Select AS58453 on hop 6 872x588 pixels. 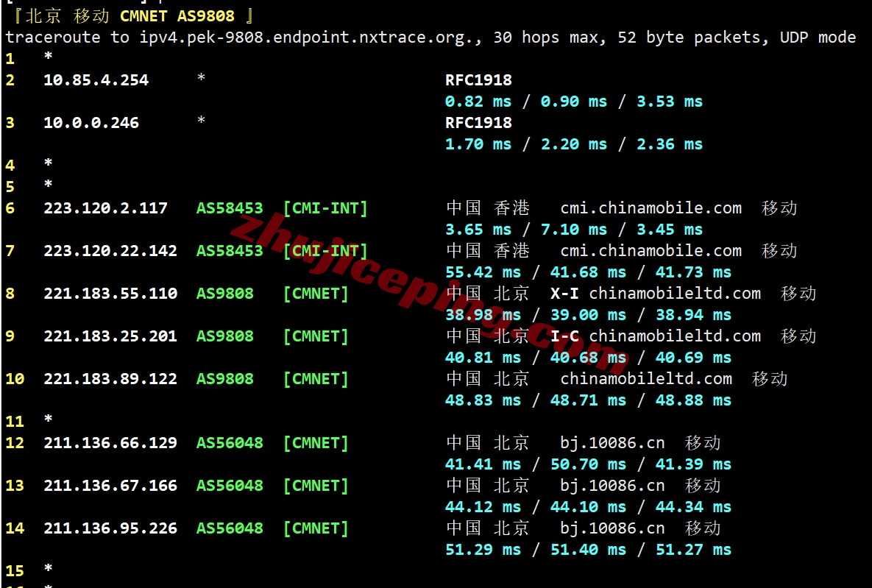coord(229,208)
